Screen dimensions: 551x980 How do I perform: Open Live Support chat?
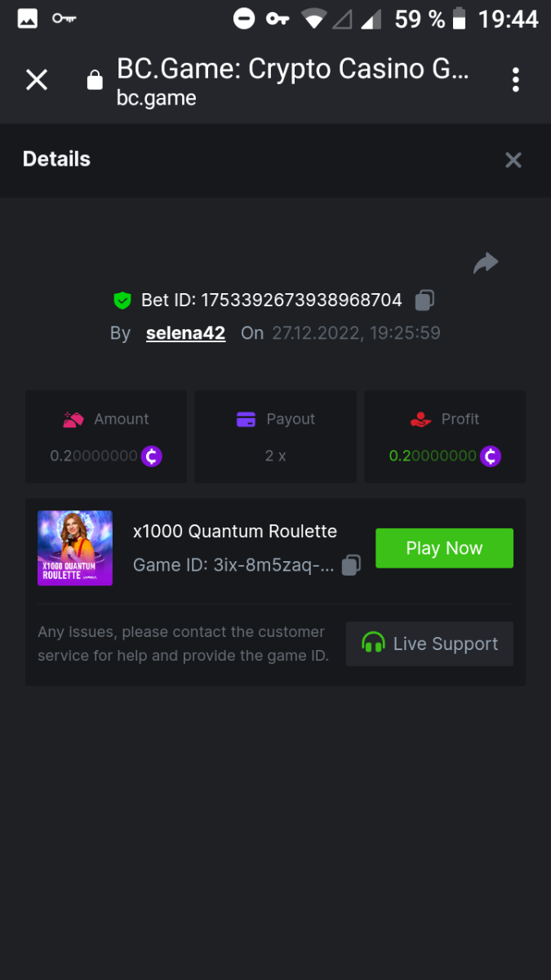(x=429, y=644)
